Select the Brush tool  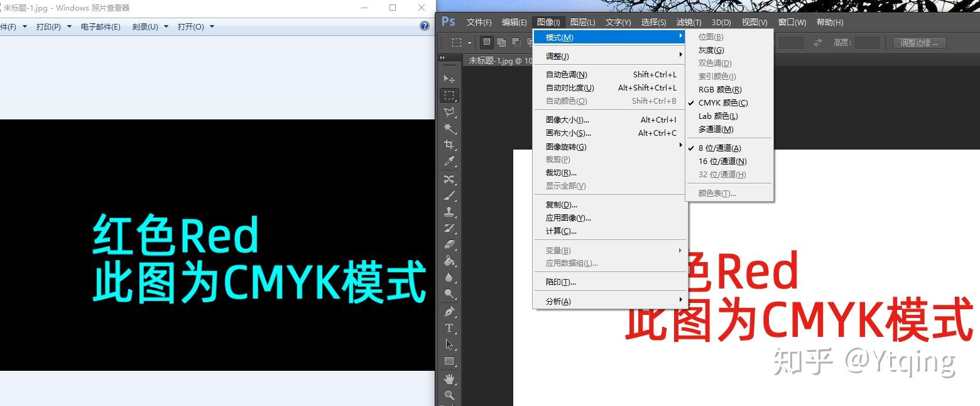click(449, 195)
